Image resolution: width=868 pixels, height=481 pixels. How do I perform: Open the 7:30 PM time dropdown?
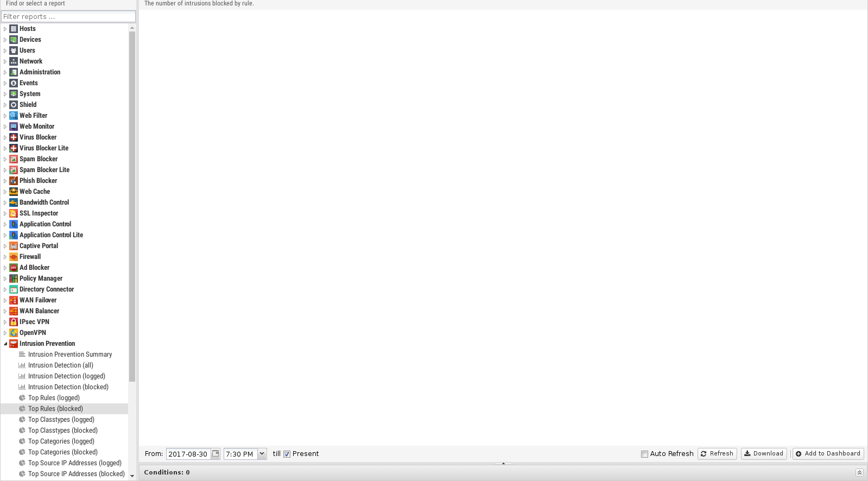[262, 454]
